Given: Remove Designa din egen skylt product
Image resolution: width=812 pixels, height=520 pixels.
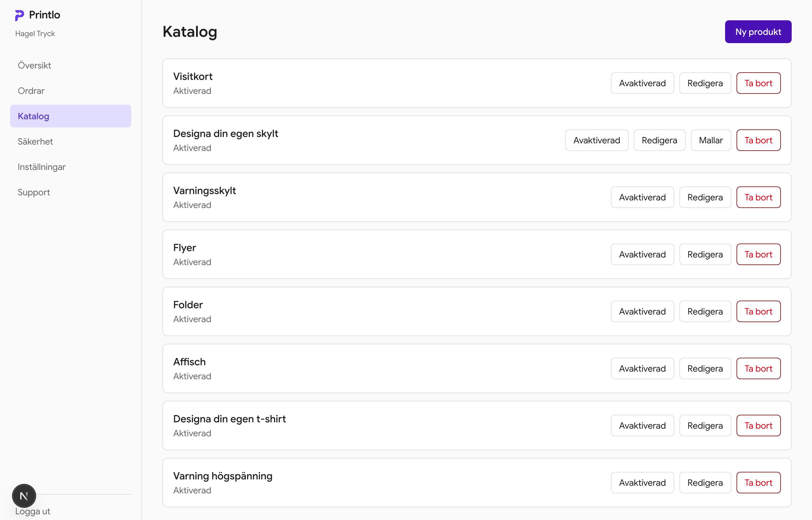Looking at the screenshot, I should 758,140.
